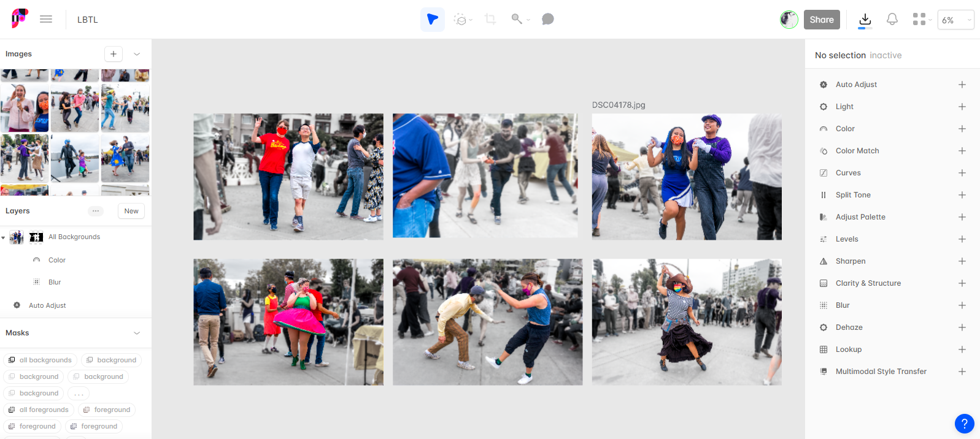Image resolution: width=980 pixels, height=439 pixels.
Task: Open the notifications bell
Action: tap(892, 20)
